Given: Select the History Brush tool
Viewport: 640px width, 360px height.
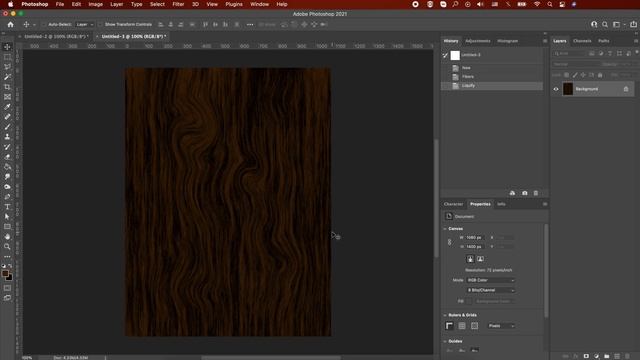Looking at the screenshot, I should click(7, 147).
